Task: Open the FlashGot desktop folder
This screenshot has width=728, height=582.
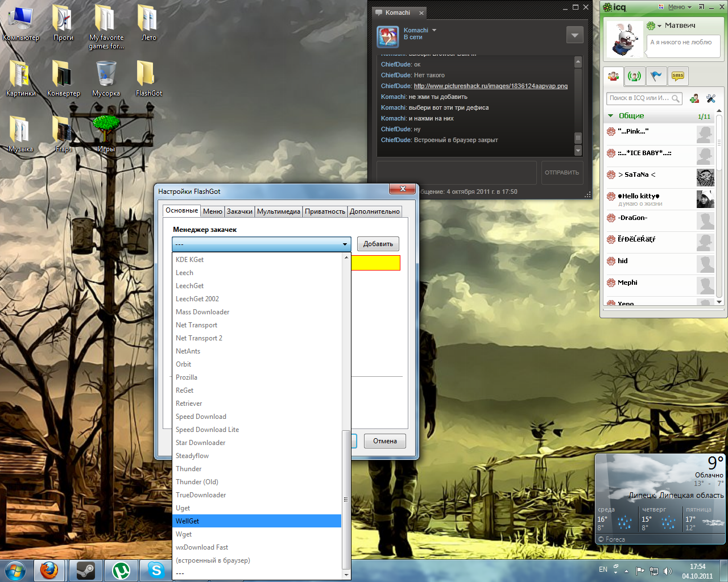Action: [x=148, y=79]
